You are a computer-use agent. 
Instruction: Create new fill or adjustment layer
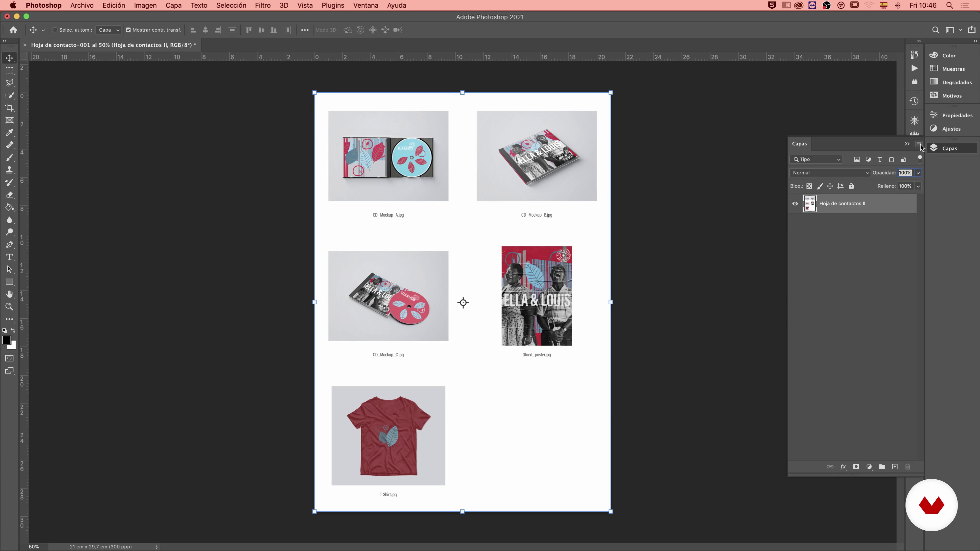click(x=869, y=467)
